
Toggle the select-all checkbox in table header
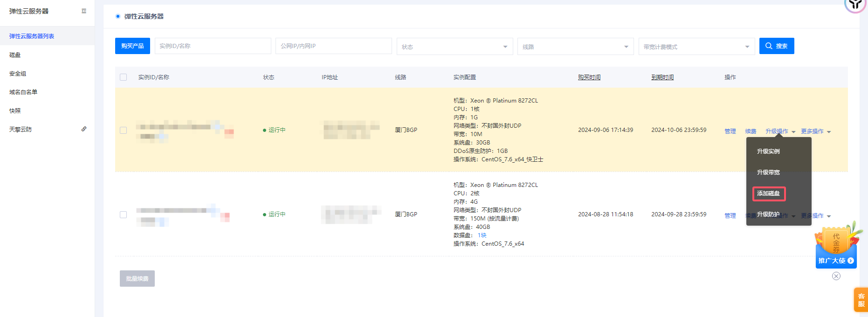click(124, 77)
